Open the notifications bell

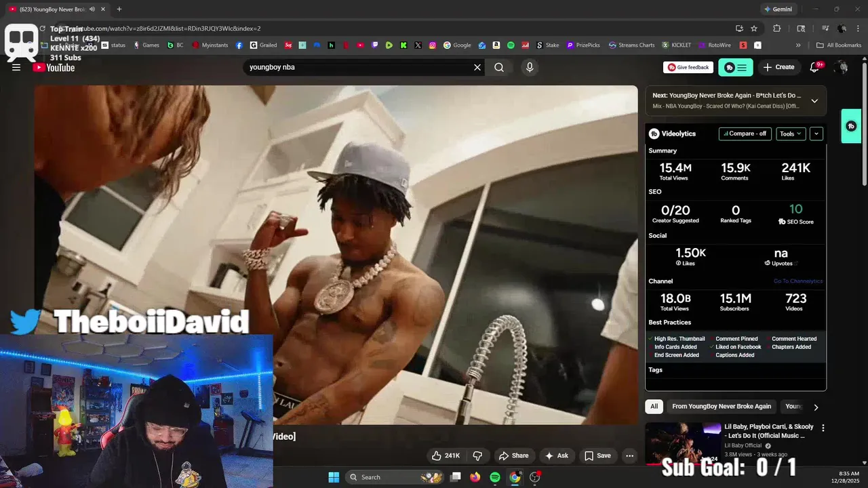[815, 67]
